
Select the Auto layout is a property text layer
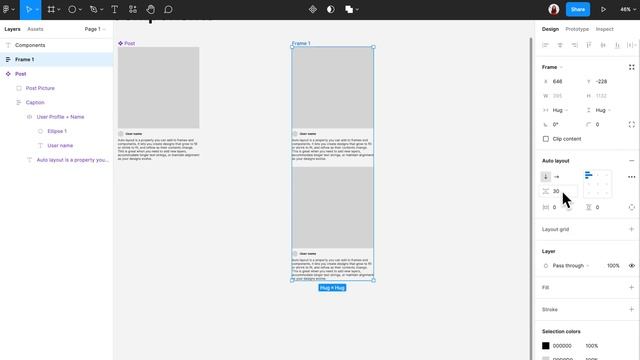(56, 160)
